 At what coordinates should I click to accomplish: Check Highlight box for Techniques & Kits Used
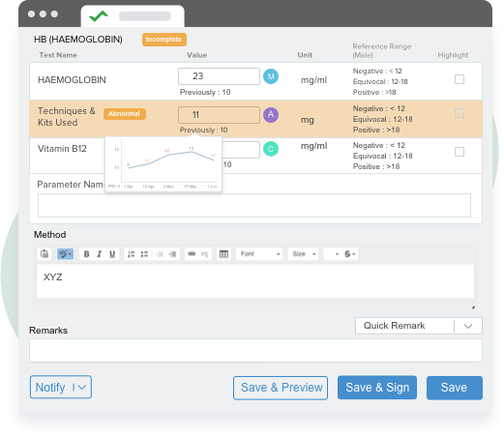point(460,113)
